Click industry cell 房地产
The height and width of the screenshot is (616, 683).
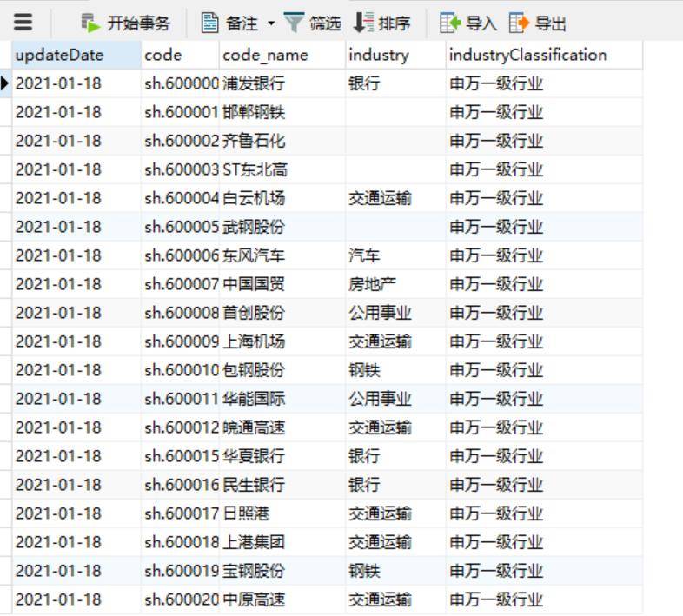[395, 284]
